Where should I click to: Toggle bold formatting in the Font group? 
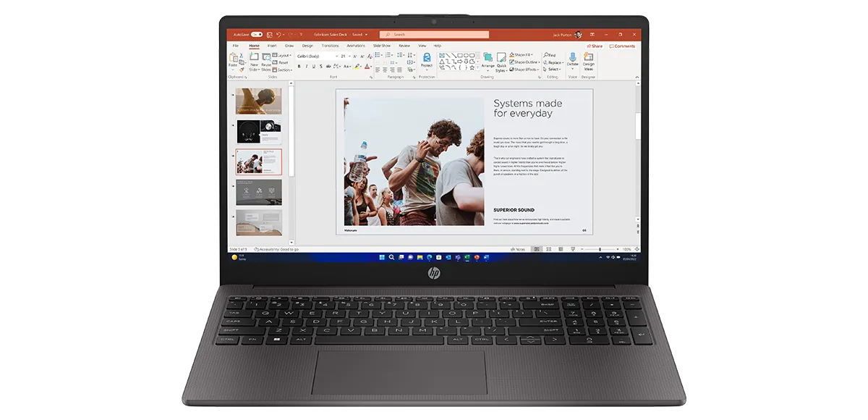pyautogui.click(x=299, y=66)
